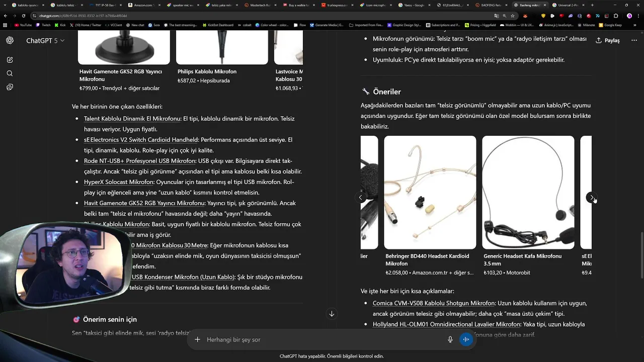
Task: Open the tab search dropdown arrow
Action: (x=6, y=5)
